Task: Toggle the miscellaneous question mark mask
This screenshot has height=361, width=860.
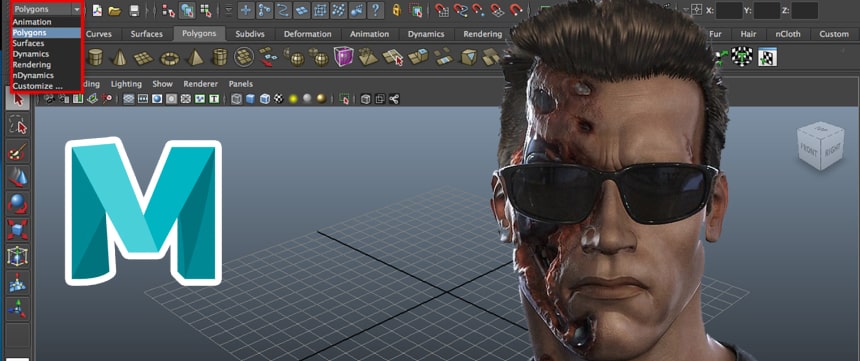Action: click(375, 10)
